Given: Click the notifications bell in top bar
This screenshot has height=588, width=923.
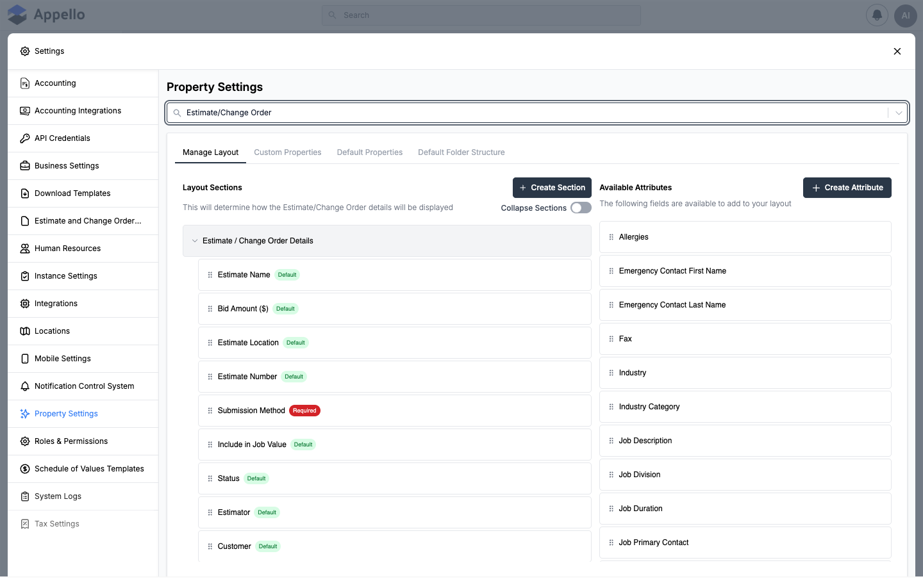Looking at the screenshot, I should [877, 15].
